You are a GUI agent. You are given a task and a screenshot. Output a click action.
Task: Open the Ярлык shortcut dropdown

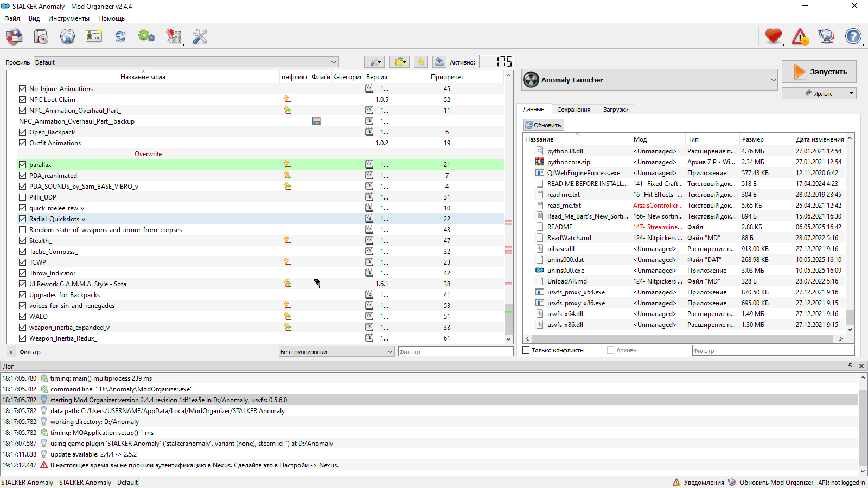[851, 93]
